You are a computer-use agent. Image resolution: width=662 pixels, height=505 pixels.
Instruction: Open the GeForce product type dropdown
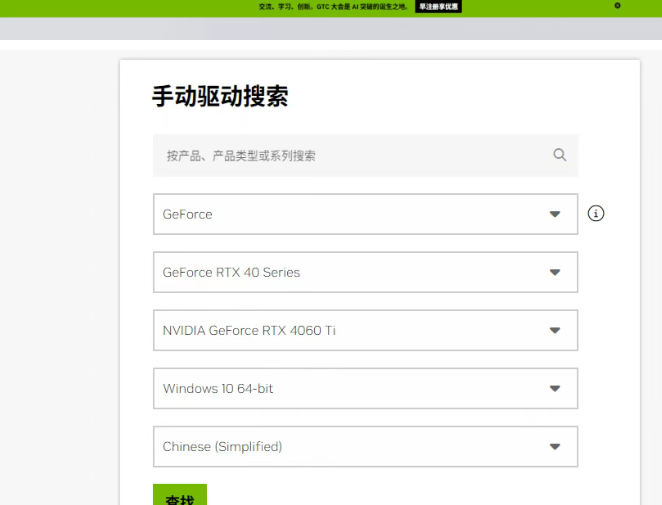point(350,214)
